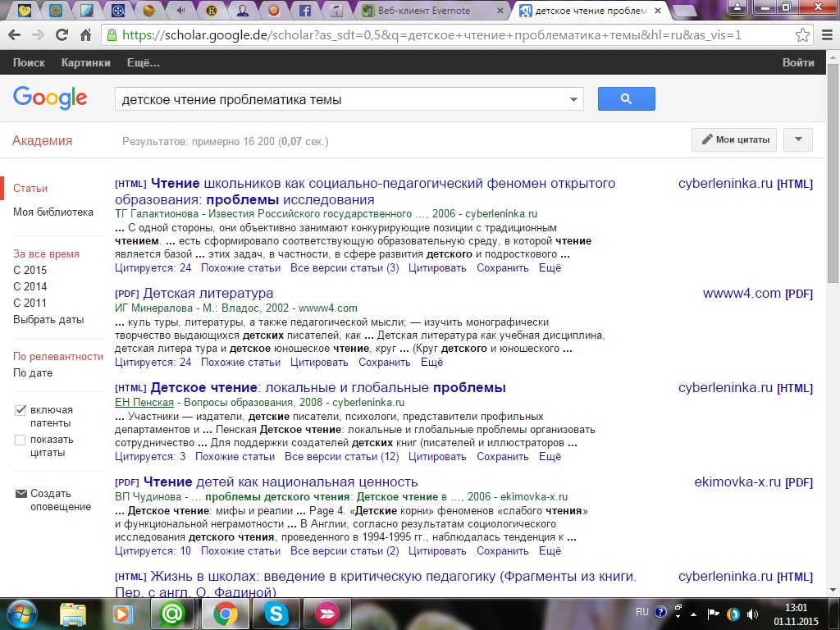Click Цитируется: 3 under Пенская result
Image resolution: width=840 pixels, height=630 pixels.
point(150,457)
